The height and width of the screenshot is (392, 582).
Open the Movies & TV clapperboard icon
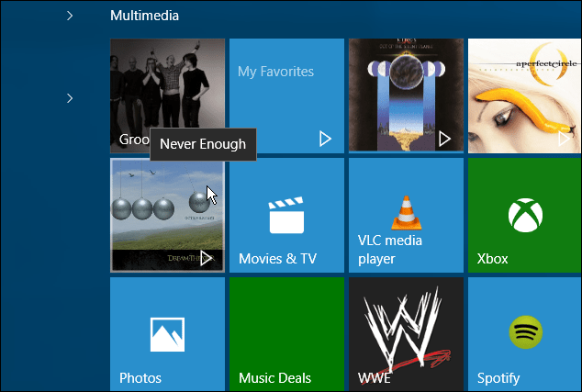coord(286,215)
